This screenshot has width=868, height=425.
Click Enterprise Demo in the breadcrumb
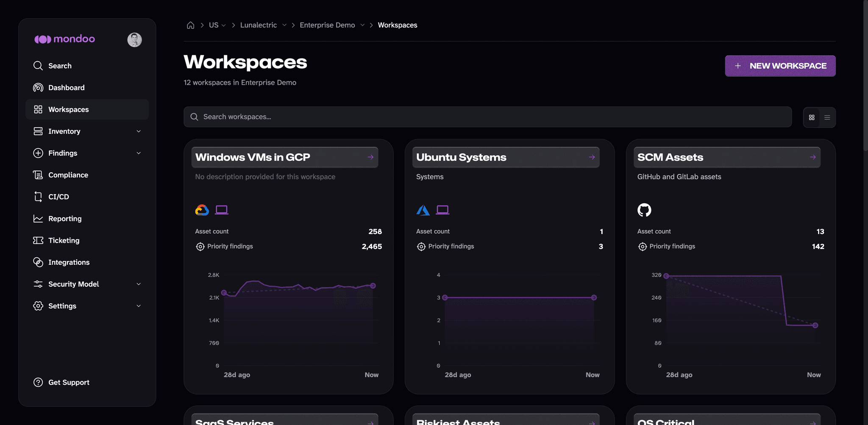click(327, 25)
